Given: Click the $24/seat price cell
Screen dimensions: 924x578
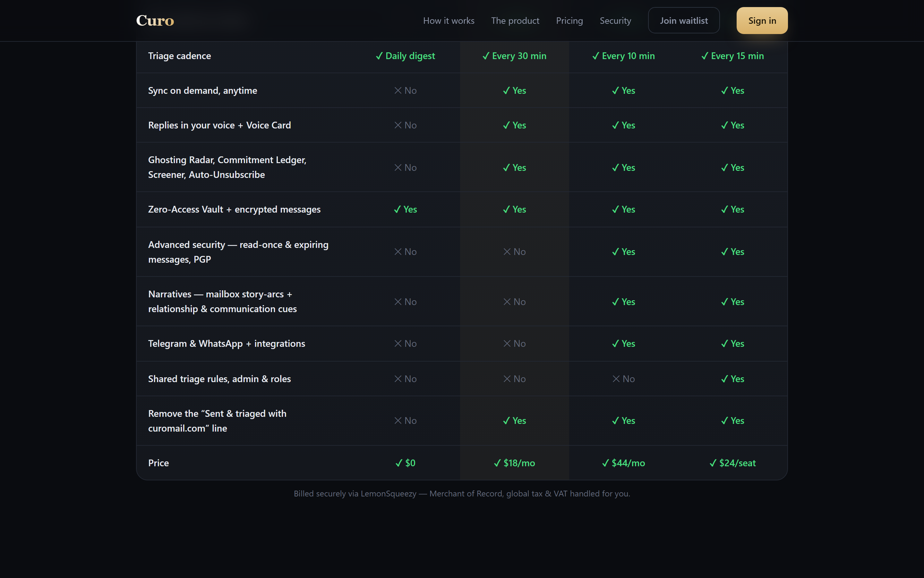Looking at the screenshot, I should click(x=732, y=463).
